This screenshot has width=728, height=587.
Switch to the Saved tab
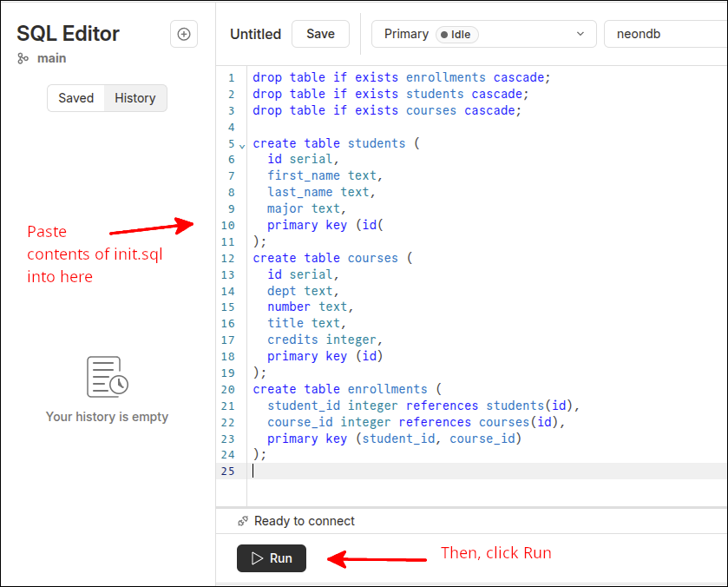[75, 98]
